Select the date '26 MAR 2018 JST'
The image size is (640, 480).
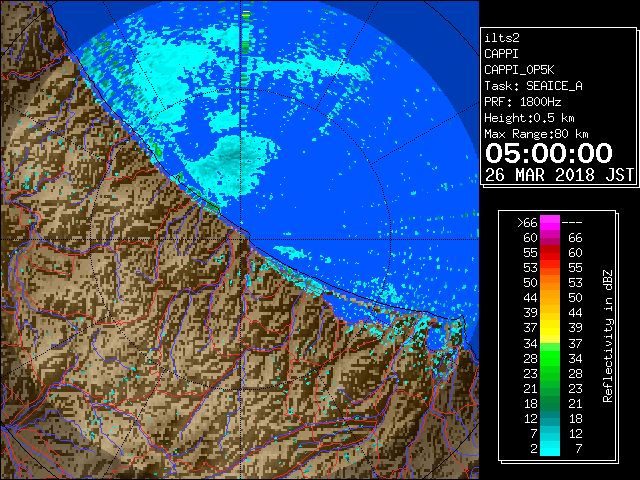coord(559,175)
